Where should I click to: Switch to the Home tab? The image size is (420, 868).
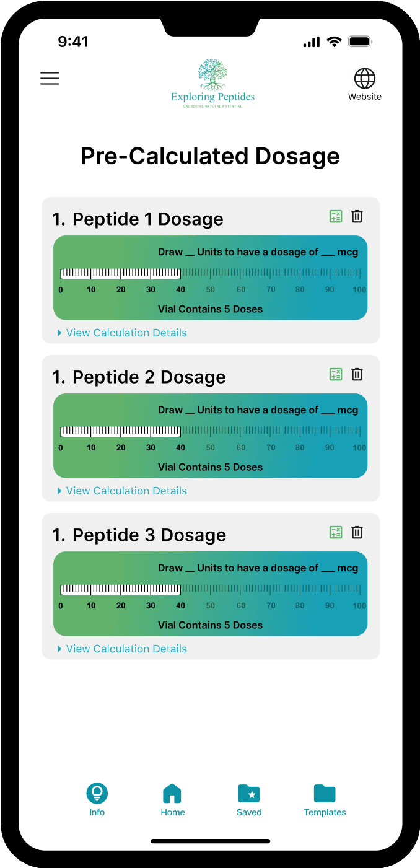(x=172, y=800)
